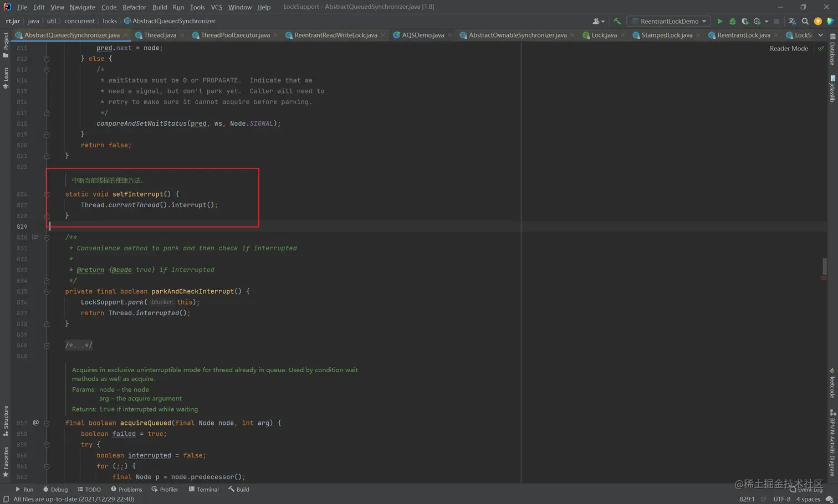Collapse the try block at line 859
838x504 pixels.
pyautogui.click(x=47, y=445)
